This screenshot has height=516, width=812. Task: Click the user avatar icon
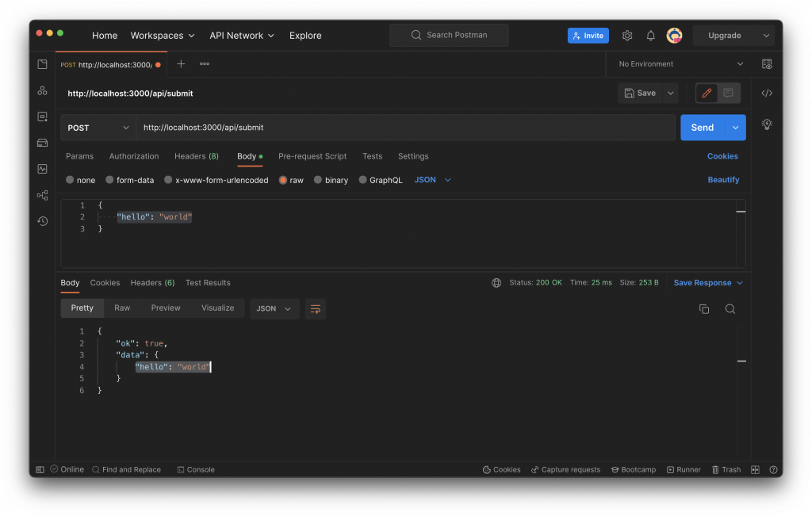[674, 35]
